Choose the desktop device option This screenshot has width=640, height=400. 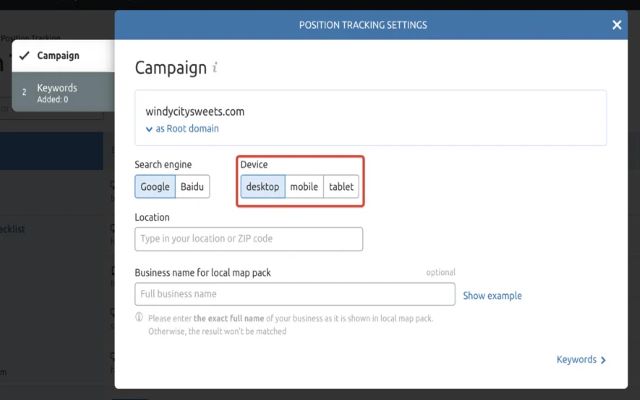click(263, 187)
